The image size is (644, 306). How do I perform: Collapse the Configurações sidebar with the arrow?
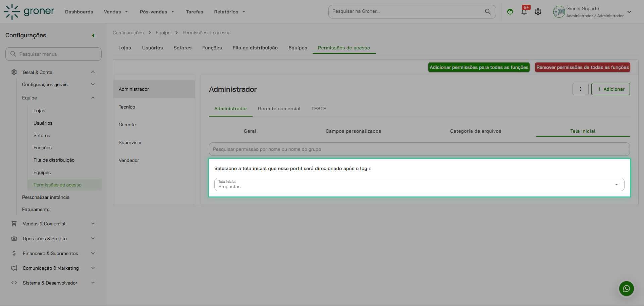click(x=93, y=35)
